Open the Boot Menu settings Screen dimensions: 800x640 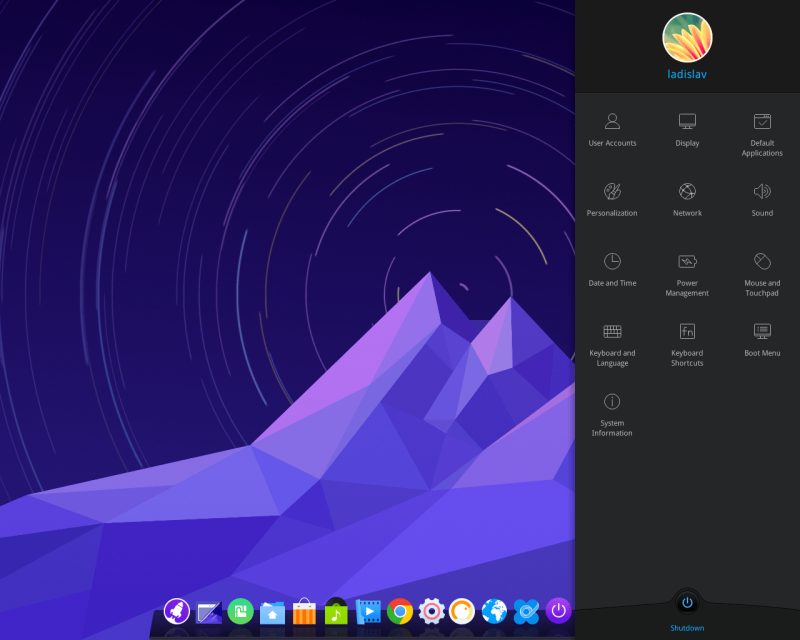pyautogui.click(x=762, y=340)
